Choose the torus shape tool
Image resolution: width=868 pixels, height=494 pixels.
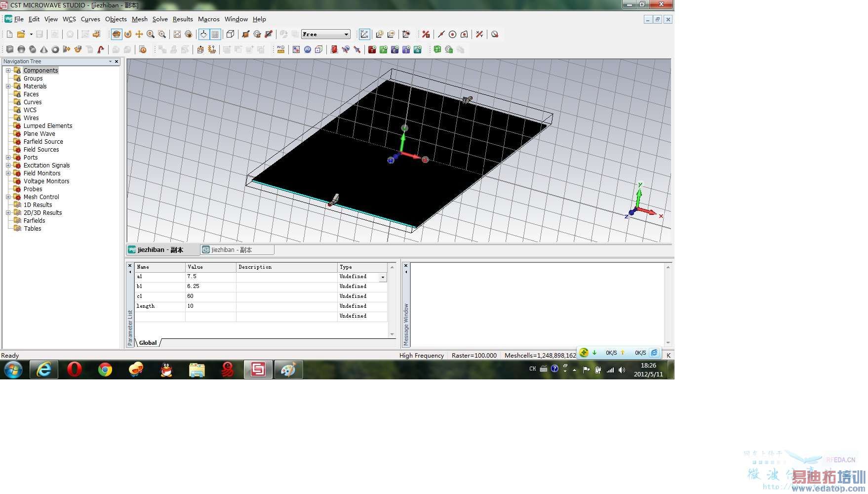(x=55, y=49)
